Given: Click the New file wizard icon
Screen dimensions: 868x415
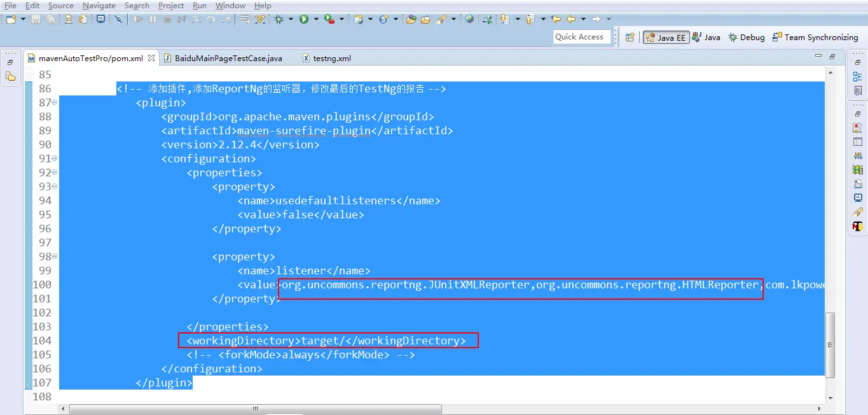Looking at the screenshot, I should coord(11,19).
